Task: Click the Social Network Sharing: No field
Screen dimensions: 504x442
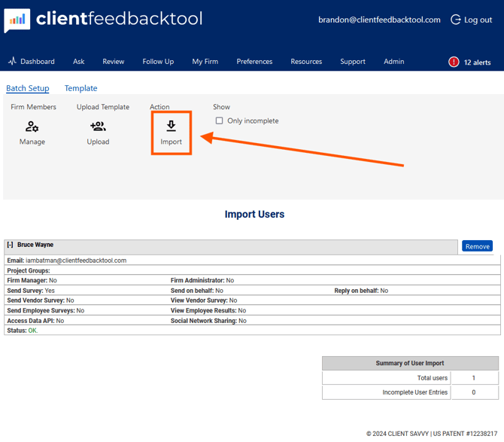Action: coord(208,321)
